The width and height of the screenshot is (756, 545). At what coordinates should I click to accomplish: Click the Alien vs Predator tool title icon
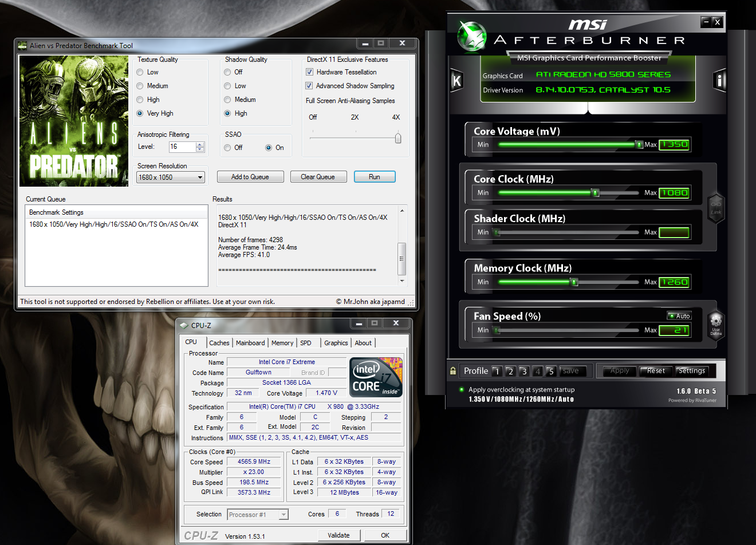pos(22,45)
